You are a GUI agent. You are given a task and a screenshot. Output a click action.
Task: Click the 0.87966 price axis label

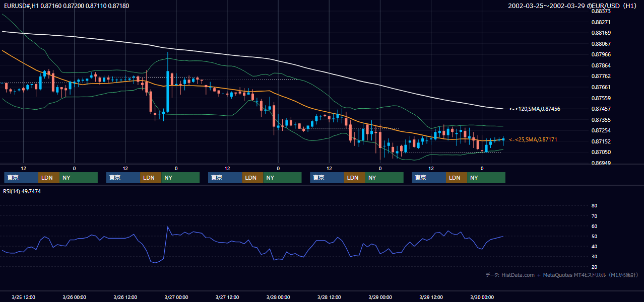coord(601,54)
